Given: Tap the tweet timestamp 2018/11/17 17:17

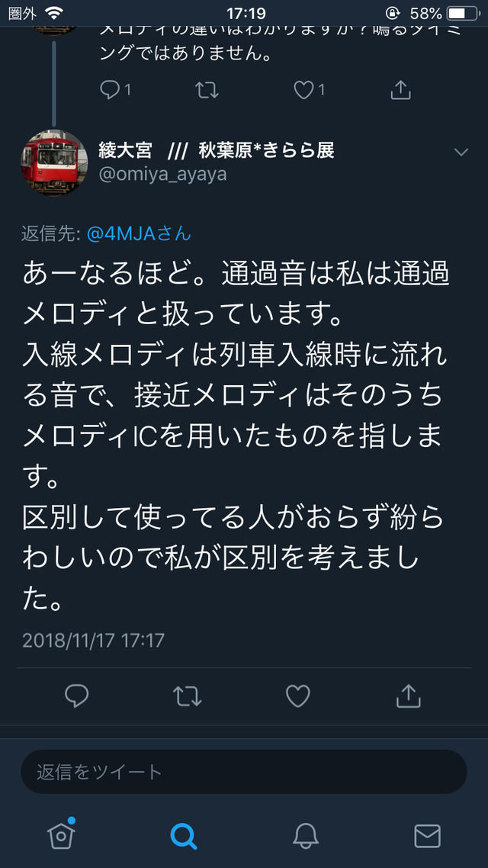Looking at the screenshot, I should [x=94, y=641].
